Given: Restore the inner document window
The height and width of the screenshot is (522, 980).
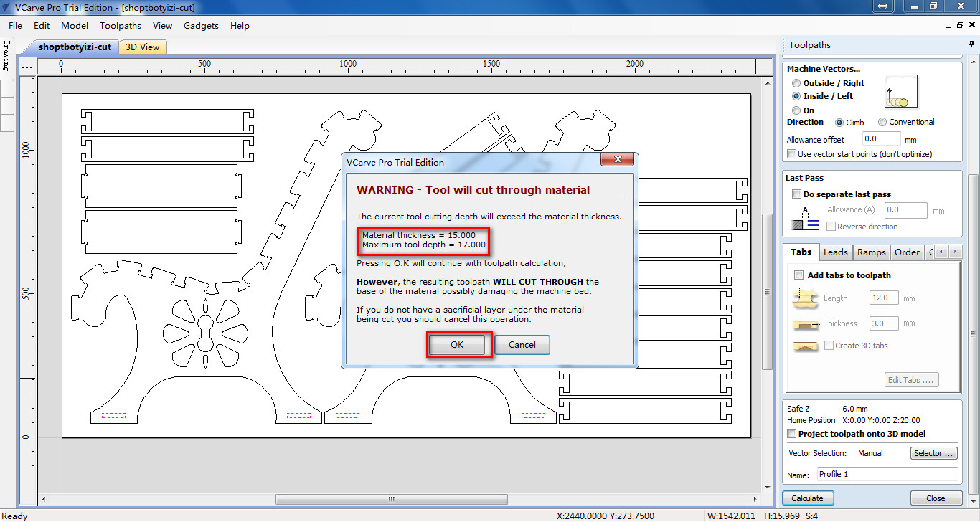Looking at the screenshot, I should point(960,25).
